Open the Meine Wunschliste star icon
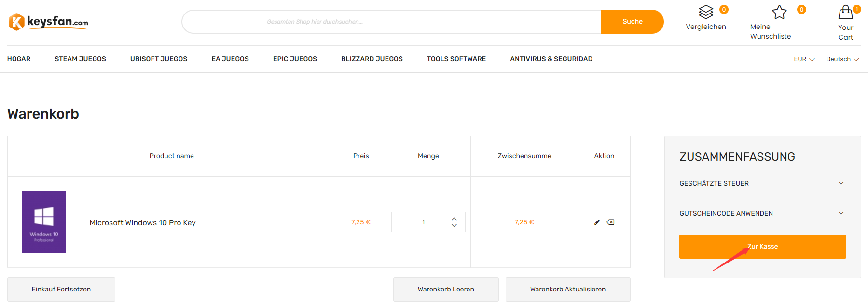868x304 pixels. (779, 12)
